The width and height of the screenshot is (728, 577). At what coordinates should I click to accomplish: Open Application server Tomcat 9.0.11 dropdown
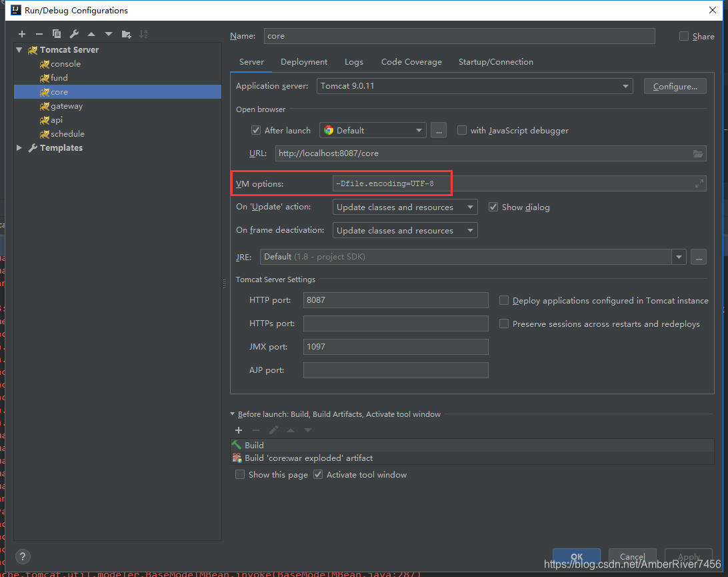[475, 86]
